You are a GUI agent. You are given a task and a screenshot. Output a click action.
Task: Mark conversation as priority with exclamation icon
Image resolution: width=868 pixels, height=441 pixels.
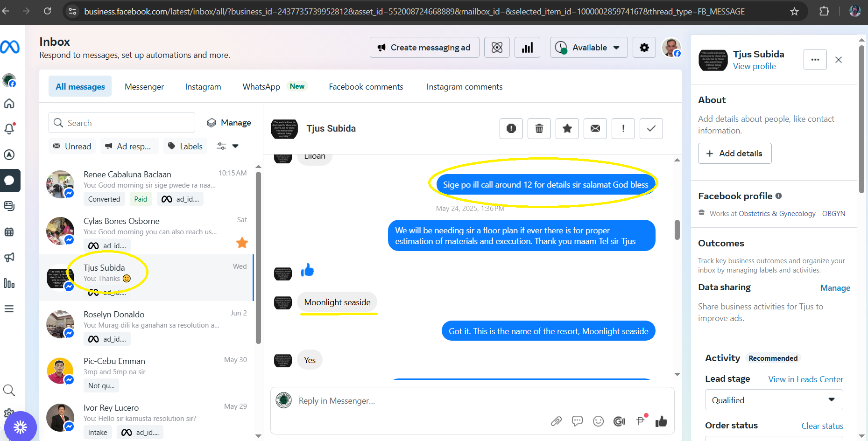click(x=623, y=128)
